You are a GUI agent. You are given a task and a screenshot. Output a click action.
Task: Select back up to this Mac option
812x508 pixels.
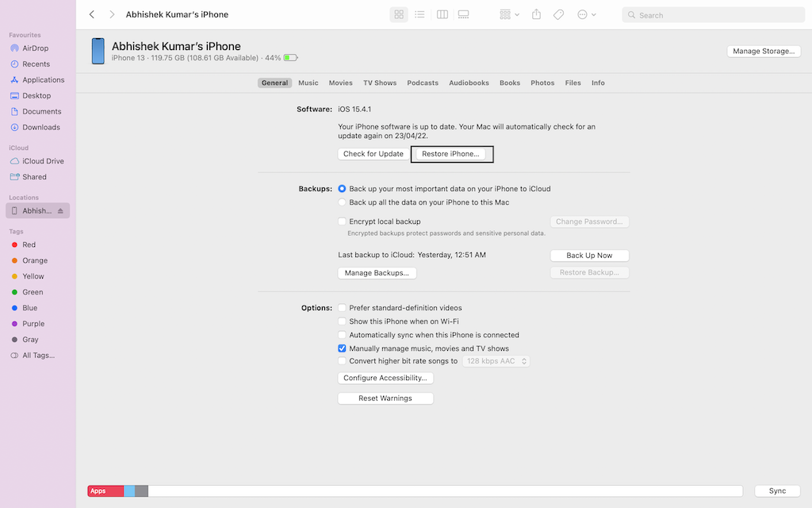342,202
